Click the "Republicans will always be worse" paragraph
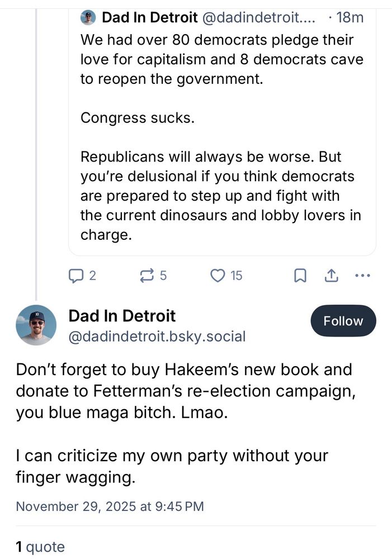The image size is (392, 559). coord(220,195)
